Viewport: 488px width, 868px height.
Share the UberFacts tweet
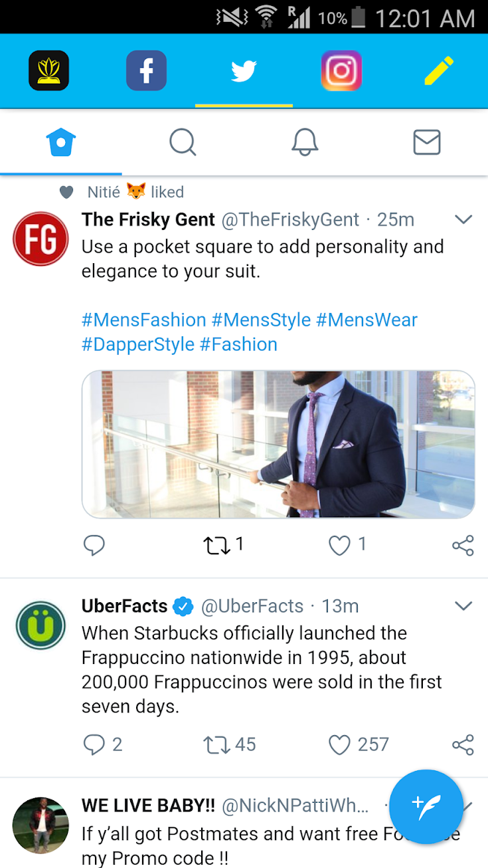pos(463,745)
